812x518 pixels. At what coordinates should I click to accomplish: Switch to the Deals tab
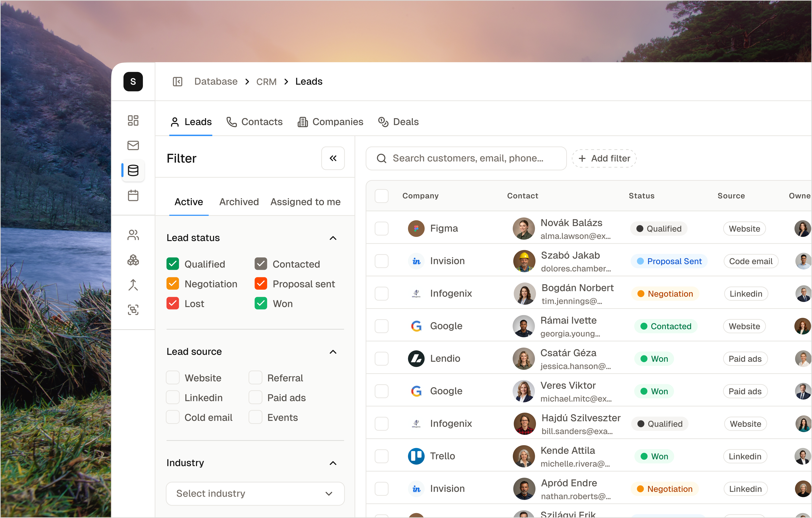398,122
